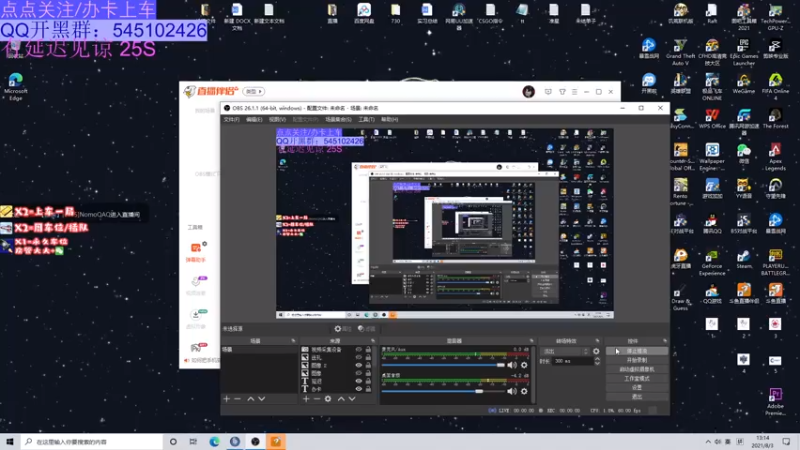Toggle visibility of 图像 2 source
The width and height of the screenshot is (800, 450).
tap(359, 365)
